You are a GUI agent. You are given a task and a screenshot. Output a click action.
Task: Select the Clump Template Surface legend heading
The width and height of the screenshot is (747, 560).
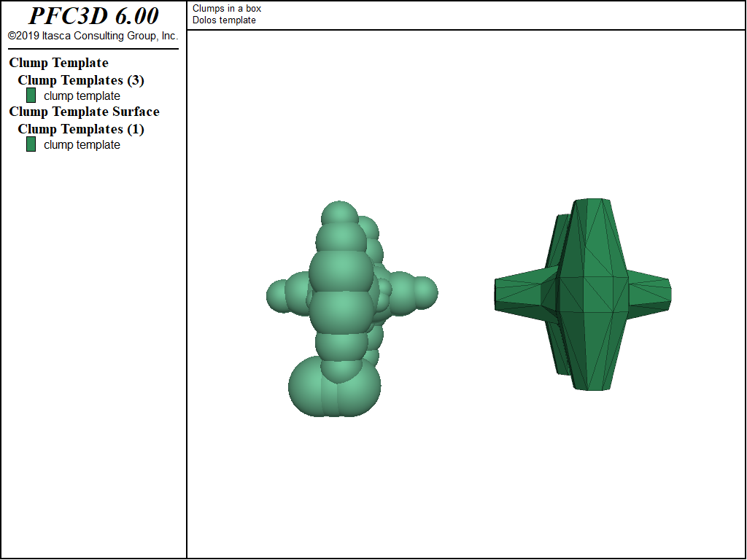84,112
